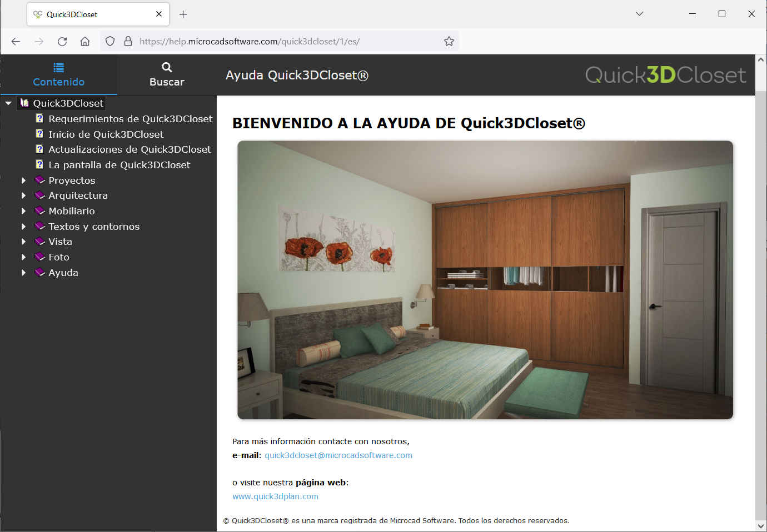Viewport: 767px width, 532px height.
Task: Select the Mobiliario label in the tree
Action: 72,211
